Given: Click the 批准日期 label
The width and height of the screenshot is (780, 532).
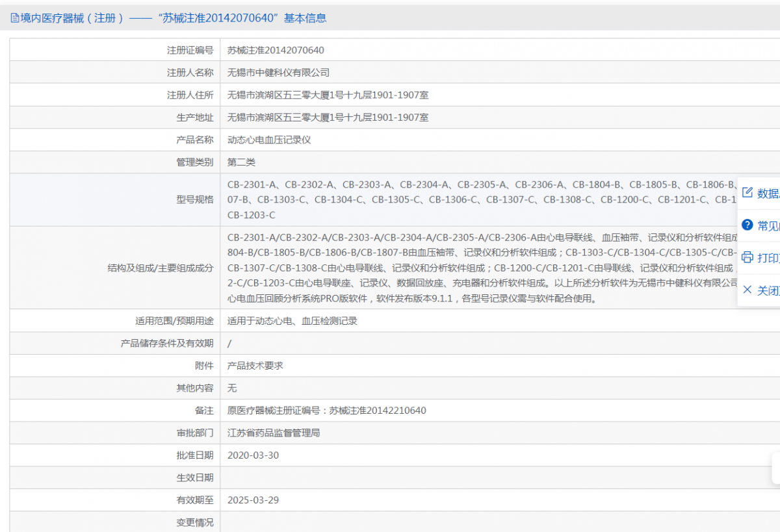Looking at the screenshot, I should click(195, 455).
